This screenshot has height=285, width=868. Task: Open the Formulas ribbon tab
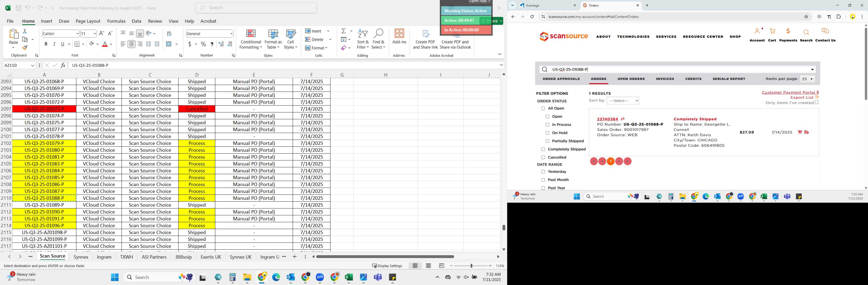click(x=116, y=21)
